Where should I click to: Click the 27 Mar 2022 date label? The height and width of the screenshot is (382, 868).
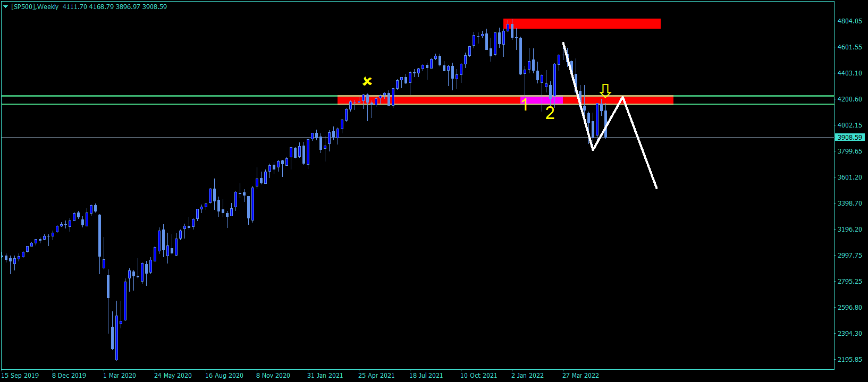click(x=580, y=376)
